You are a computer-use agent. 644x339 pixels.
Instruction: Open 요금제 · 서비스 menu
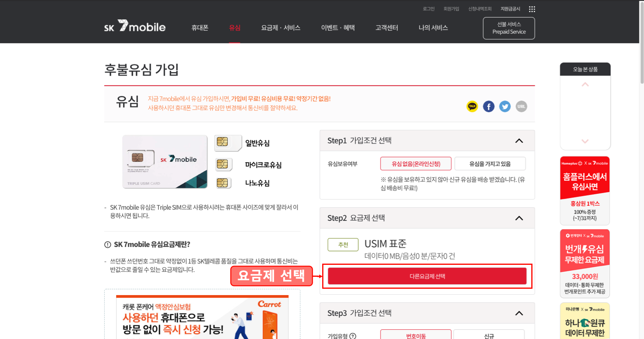(x=281, y=28)
